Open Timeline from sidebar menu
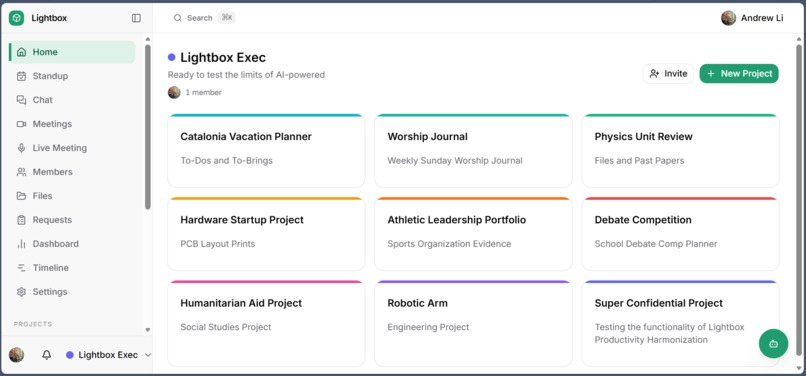The width and height of the screenshot is (806, 376). (x=72, y=267)
